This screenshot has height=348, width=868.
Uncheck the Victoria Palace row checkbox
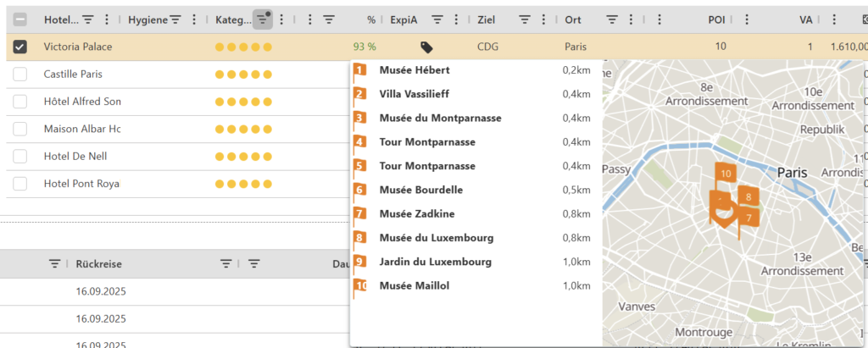point(20,47)
